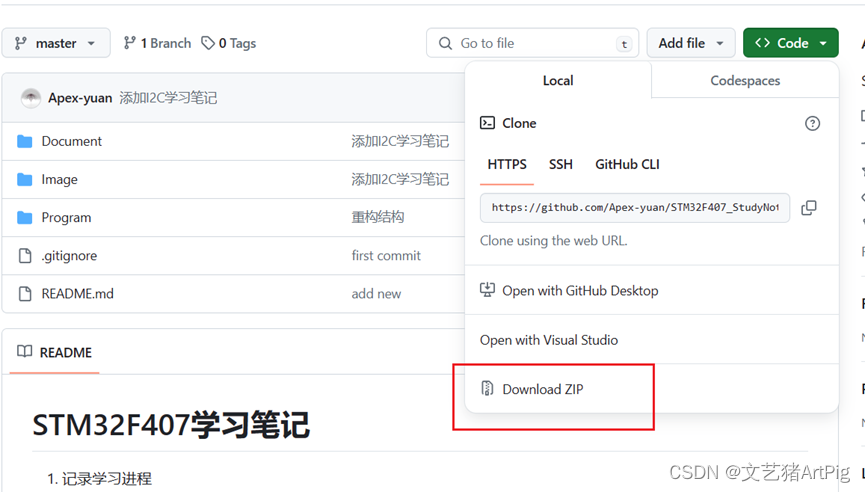This screenshot has height=492, width=865.
Task: Choose Open with GitHub Desktop
Action: (x=652, y=290)
